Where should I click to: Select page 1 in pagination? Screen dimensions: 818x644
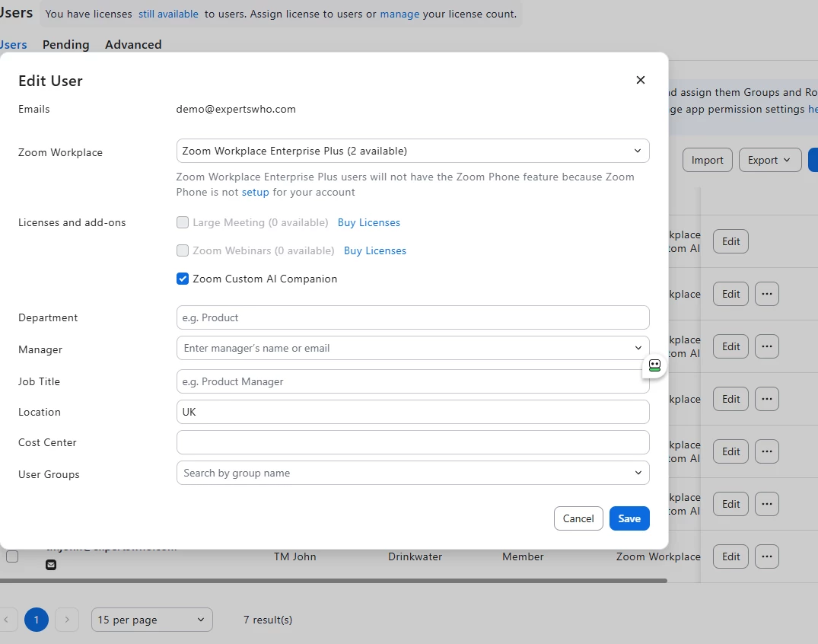(37, 620)
